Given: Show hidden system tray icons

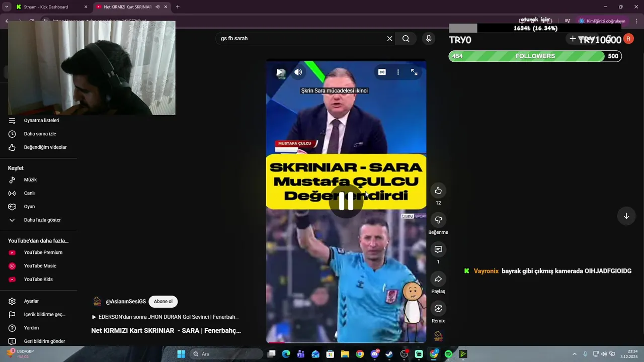Looking at the screenshot, I should click(575, 354).
